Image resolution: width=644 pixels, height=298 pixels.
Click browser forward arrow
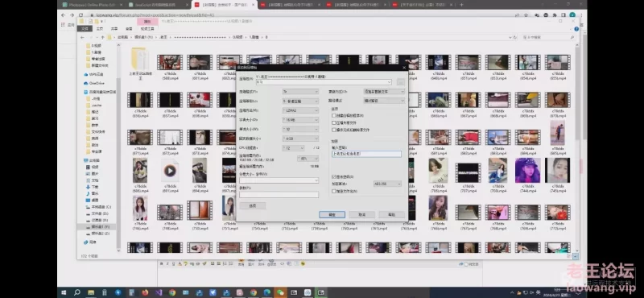pyautogui.click(x=72, y=14)
